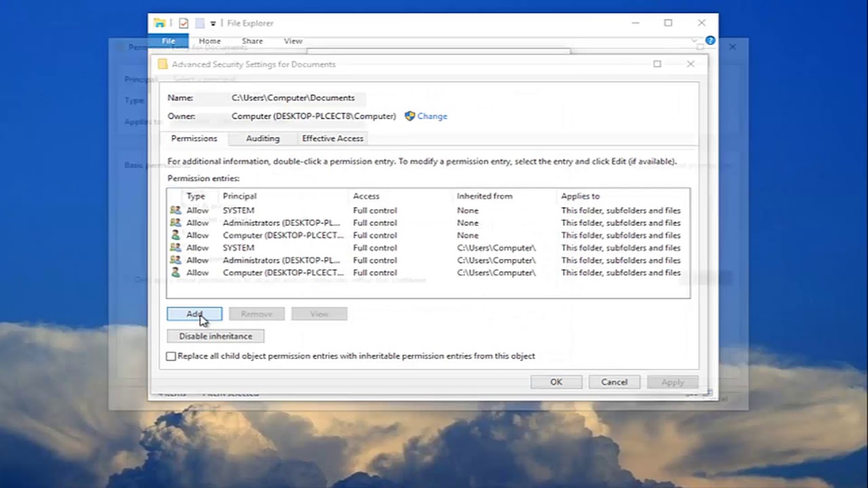Click the Add button
This screenshot has height=488, width=868.
tap(195, 314)
